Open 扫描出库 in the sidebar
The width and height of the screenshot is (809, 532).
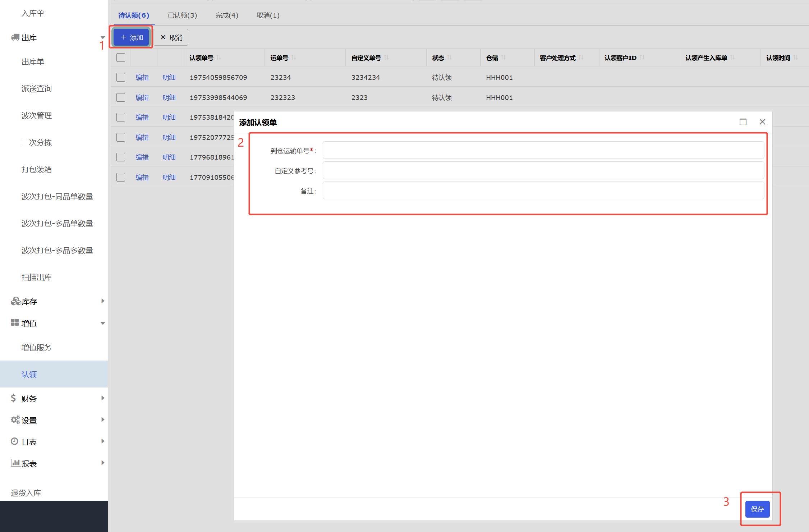click(x=37, y=278)
